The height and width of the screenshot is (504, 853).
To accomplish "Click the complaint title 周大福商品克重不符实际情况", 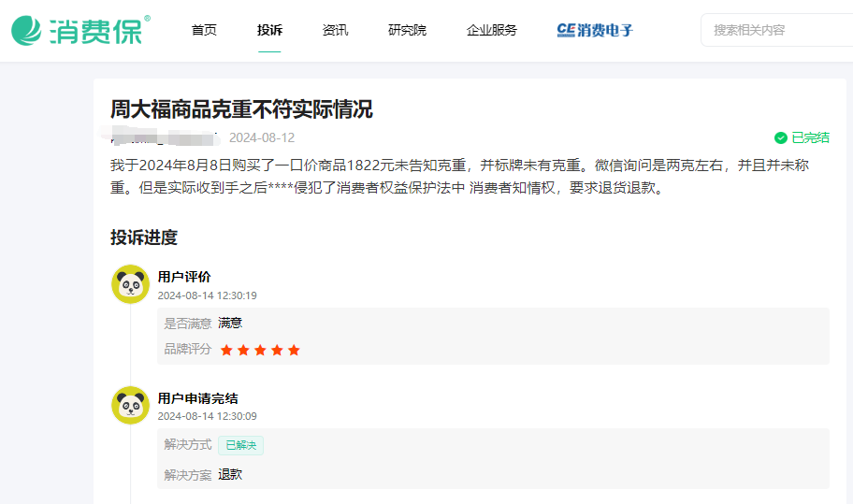I will [241, 109].
